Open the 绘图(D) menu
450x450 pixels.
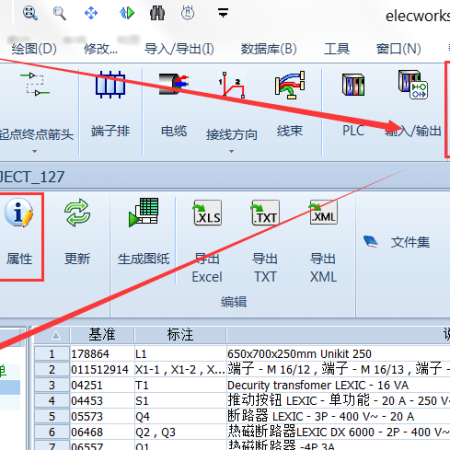point(34,49)
